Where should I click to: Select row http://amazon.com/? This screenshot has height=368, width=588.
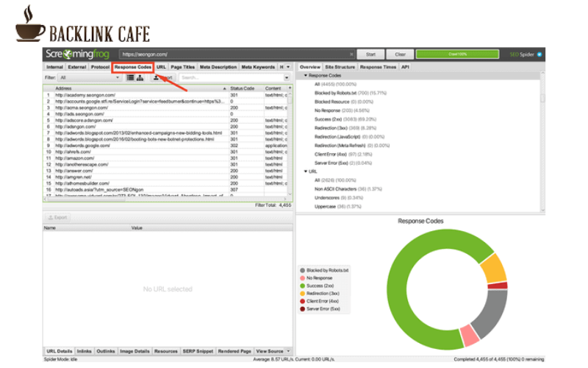tap(165, 158)
